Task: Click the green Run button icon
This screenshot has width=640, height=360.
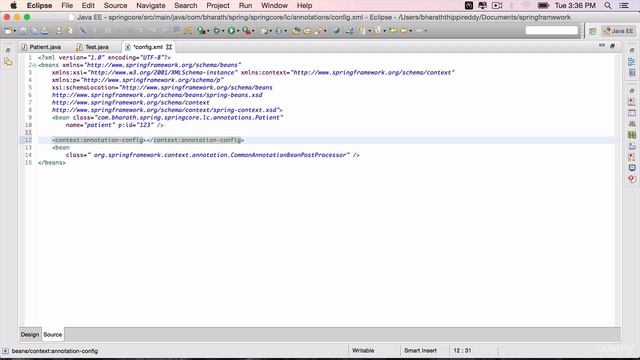Action: pyautogui.click(x=231, y=31)
